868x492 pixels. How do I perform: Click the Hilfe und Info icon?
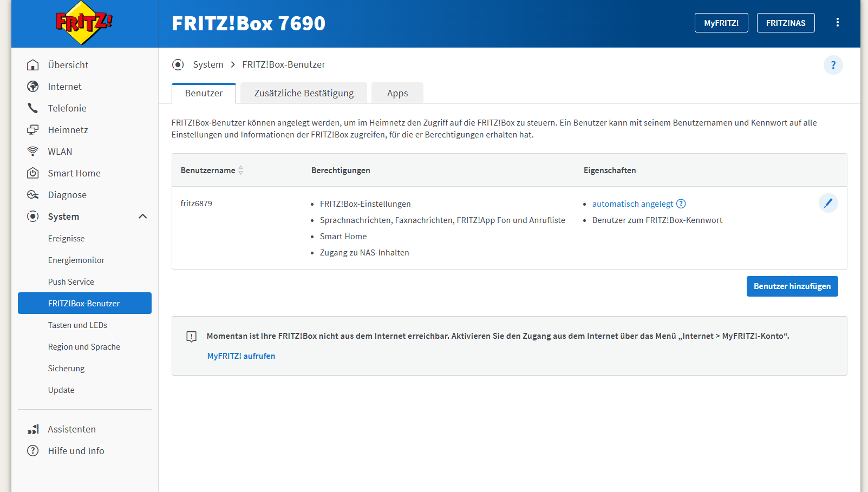coord(33,451)
